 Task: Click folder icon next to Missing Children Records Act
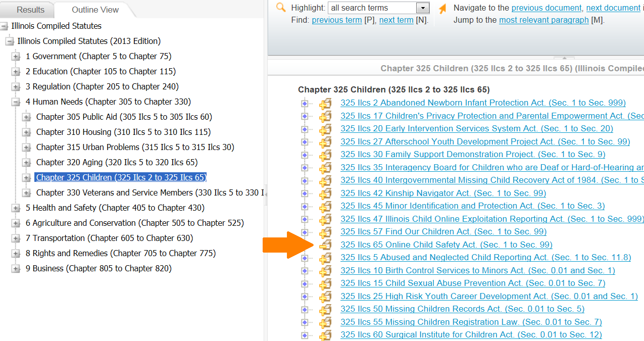(x=325, y=309)
